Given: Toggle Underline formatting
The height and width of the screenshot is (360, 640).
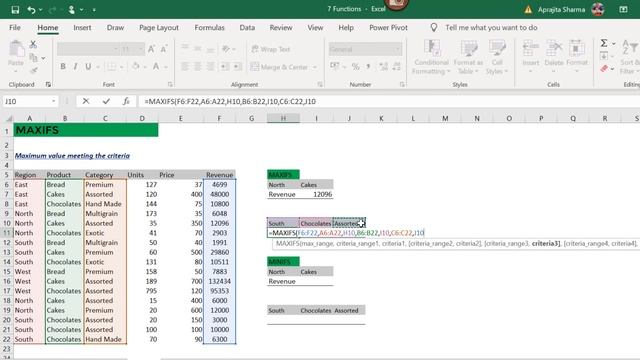Looking at the screenshot, I should (x=88, y=67).
